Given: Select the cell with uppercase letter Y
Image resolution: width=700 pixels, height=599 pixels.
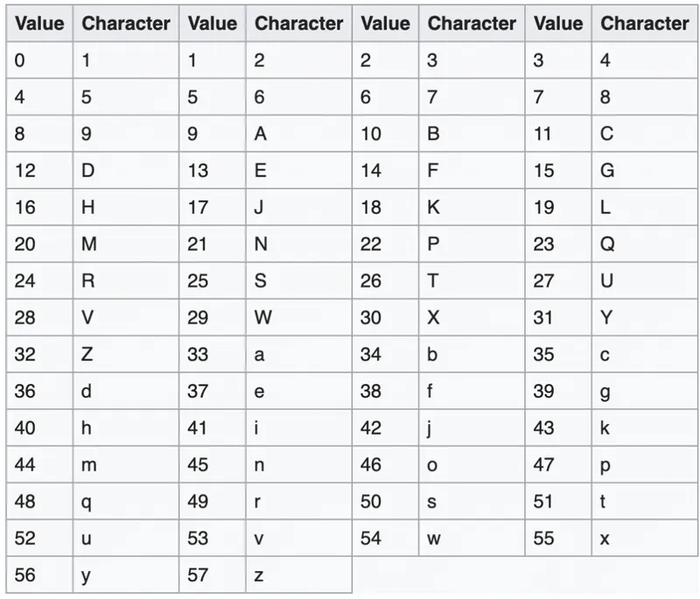Looking at the screenshot, I should pos(645,317).
